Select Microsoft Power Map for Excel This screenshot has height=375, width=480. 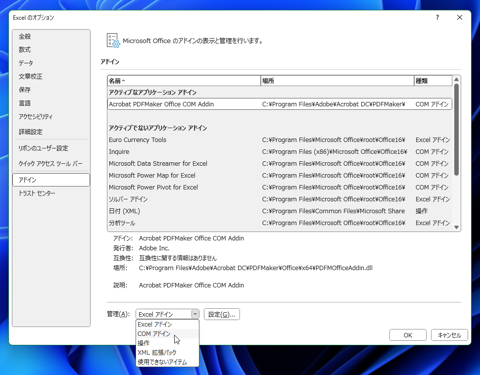click(x=280, y=175)
